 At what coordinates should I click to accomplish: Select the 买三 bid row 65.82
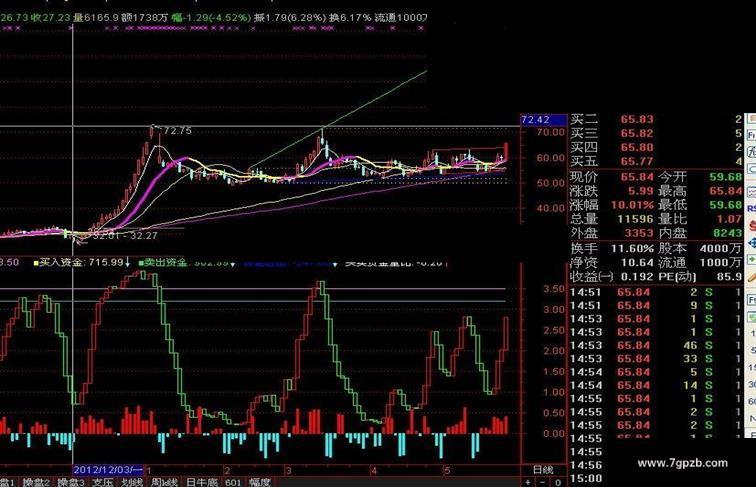[656, 133]
